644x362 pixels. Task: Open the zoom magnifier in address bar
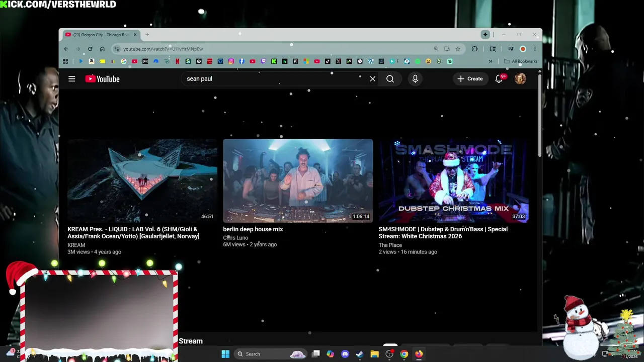[x=436, y=49]
